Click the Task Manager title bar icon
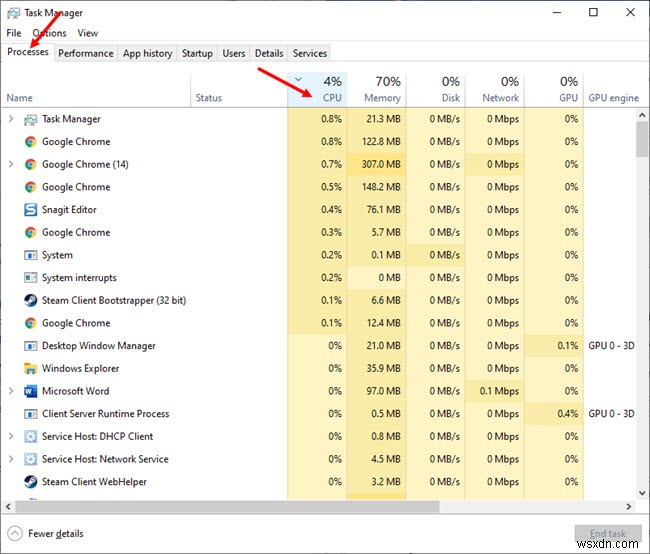This screenshot has height=554, width=650. click(x=13, y=13)
